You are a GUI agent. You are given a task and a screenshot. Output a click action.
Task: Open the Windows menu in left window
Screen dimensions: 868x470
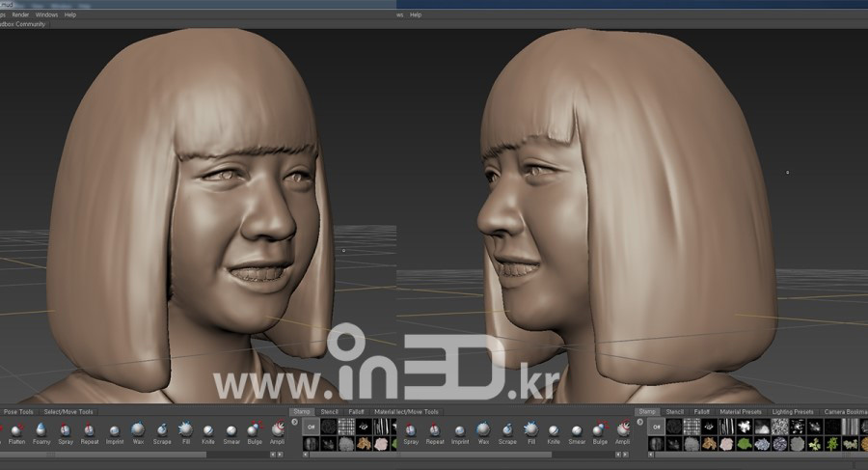(x=46, y=15)
